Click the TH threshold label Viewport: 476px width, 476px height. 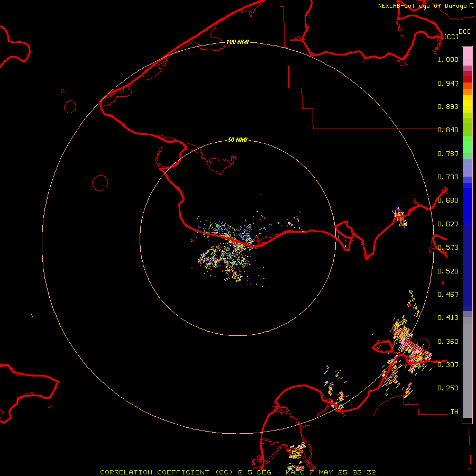454,412
